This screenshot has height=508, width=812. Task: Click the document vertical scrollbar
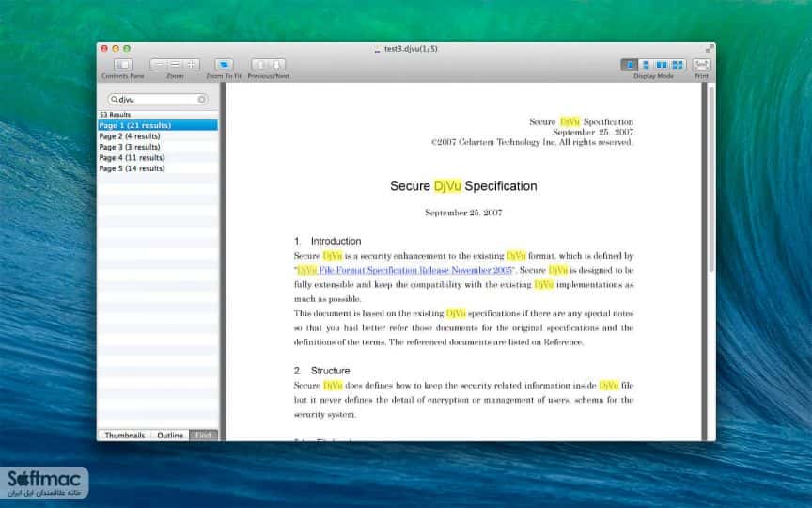click(x=711, y=179)
